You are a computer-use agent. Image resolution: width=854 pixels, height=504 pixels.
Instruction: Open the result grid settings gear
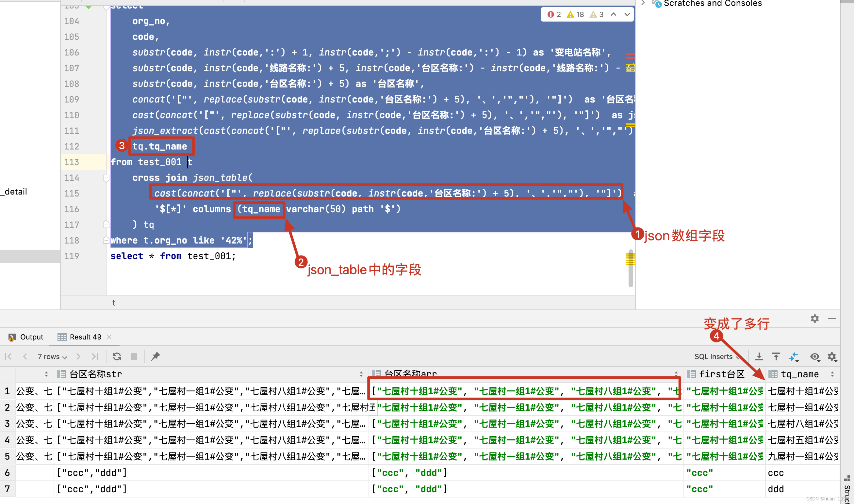[x=831, y=356]
